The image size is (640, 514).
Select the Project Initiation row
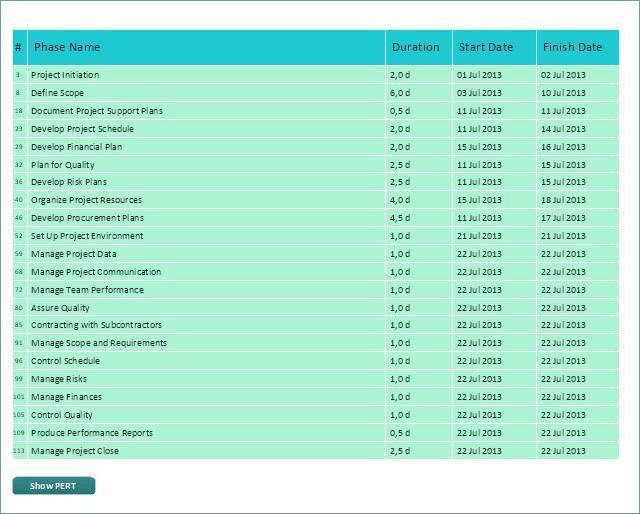pos(316,75)
